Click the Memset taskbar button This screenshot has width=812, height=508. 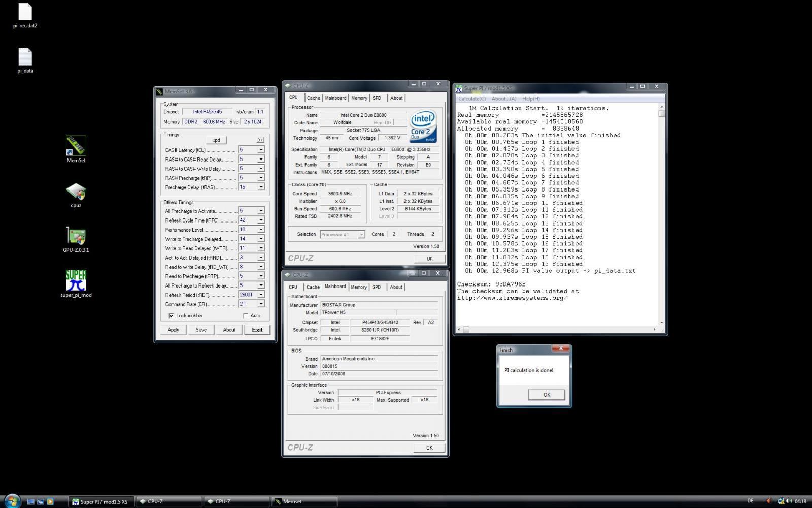point(304,501)
